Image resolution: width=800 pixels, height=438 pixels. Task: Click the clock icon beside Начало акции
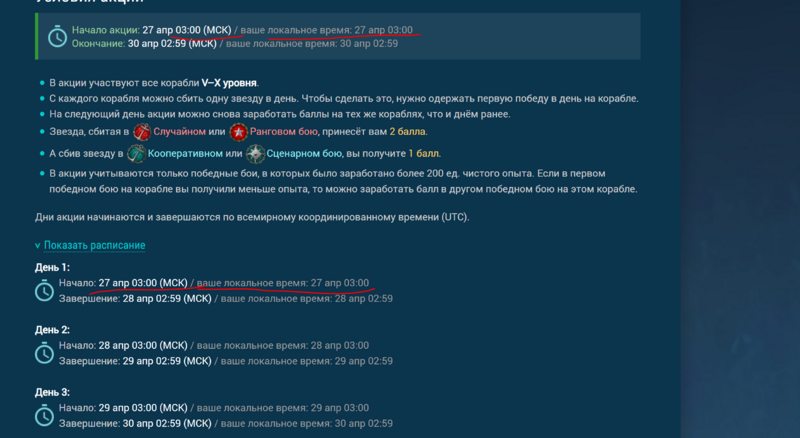(57, 37)
